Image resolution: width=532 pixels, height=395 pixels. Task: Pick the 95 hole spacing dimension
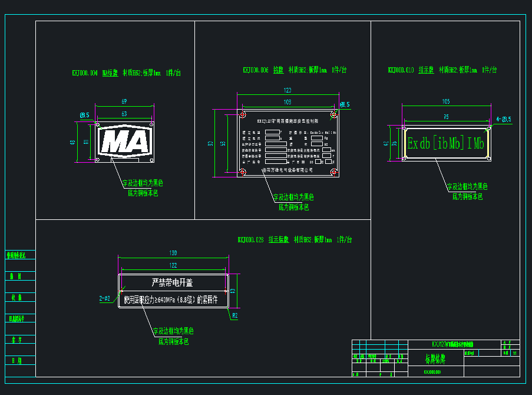click(446, 117)
